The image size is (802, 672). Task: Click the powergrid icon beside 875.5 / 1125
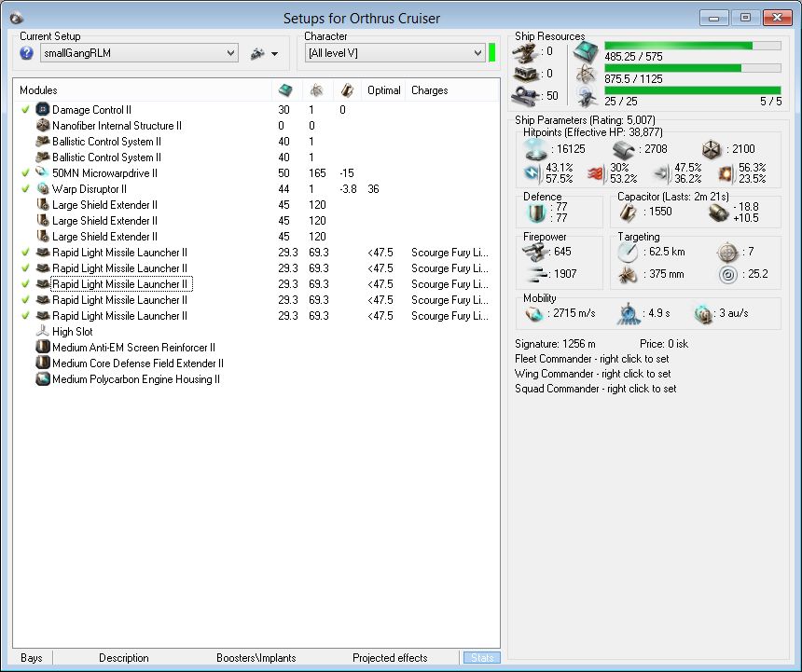click(587, 75)
